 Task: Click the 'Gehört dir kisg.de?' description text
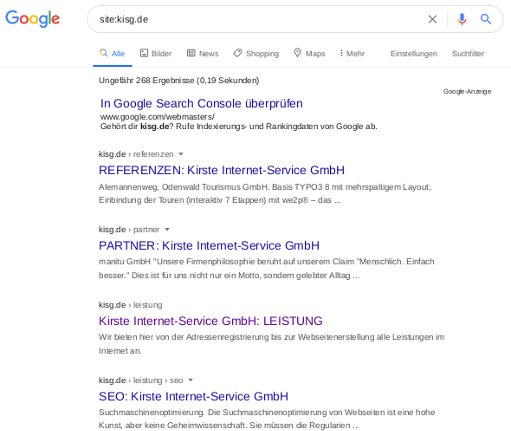(x=239, y=126)
